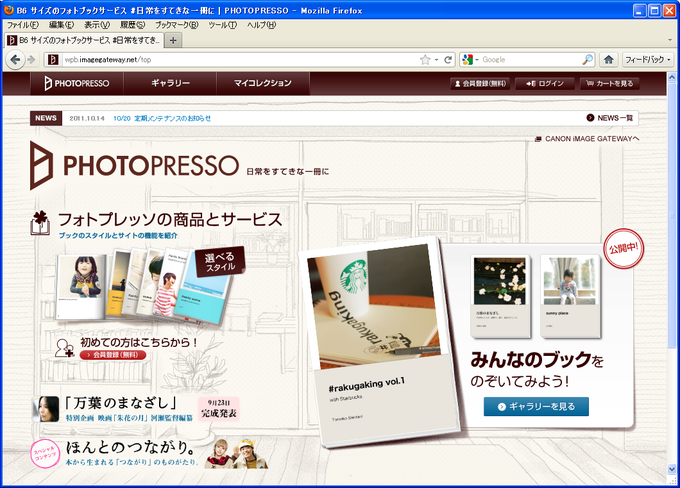This screenshot has height=488, width=680.
Task: Click the URL address field
Action: click(x=239, y=59)
